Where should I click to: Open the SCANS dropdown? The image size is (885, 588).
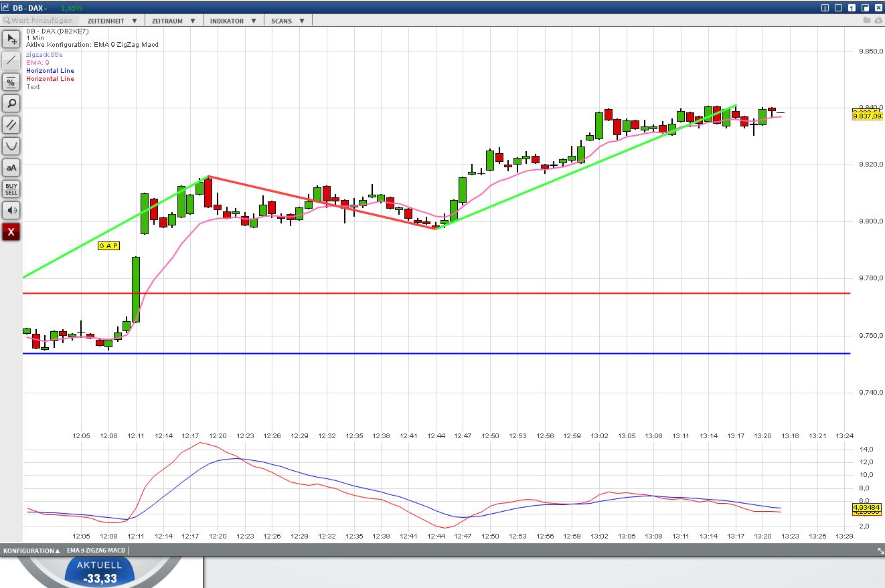coord(288,21)
